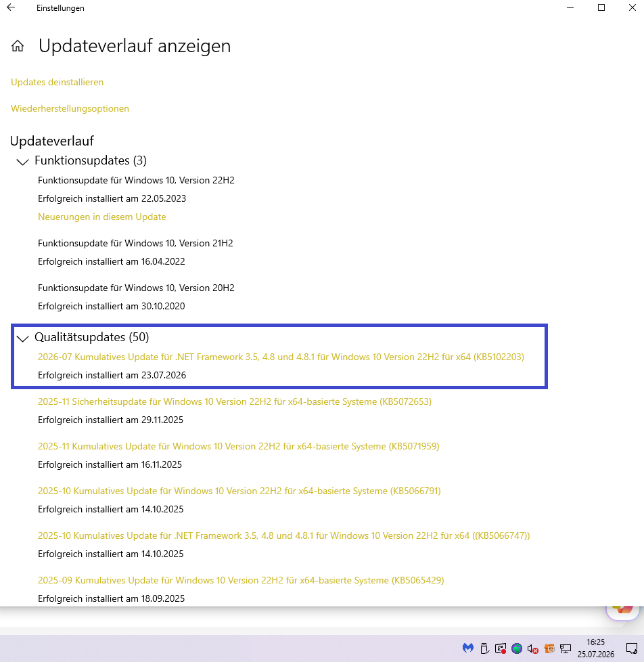This screenshot has width=644, height=662.
Task: Click the text Funktionsupdate für Windows 10, Version 20H2
Action: (137, 288)
